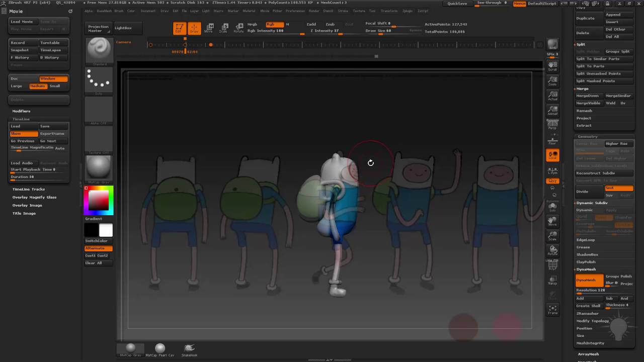Viewport: 644px width, 362px height.
Task: Collapse the Merge section
Action: [582, 88]
